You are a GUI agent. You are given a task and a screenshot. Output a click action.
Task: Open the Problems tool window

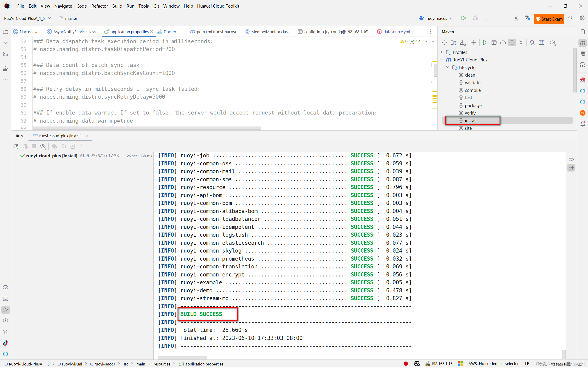(5, 321)
